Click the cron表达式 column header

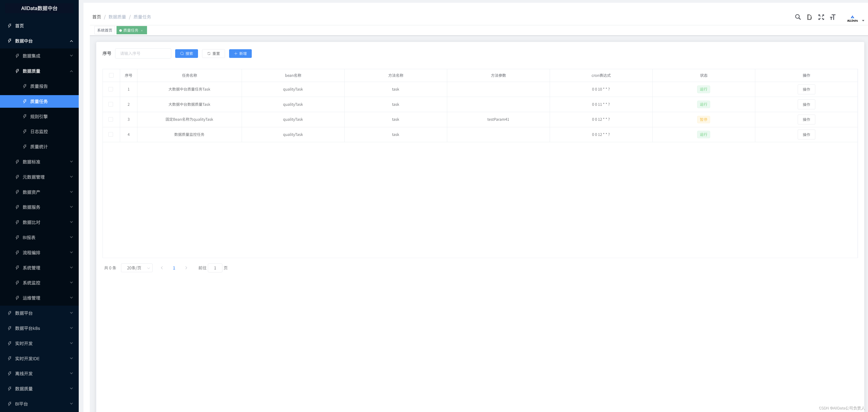601,75
